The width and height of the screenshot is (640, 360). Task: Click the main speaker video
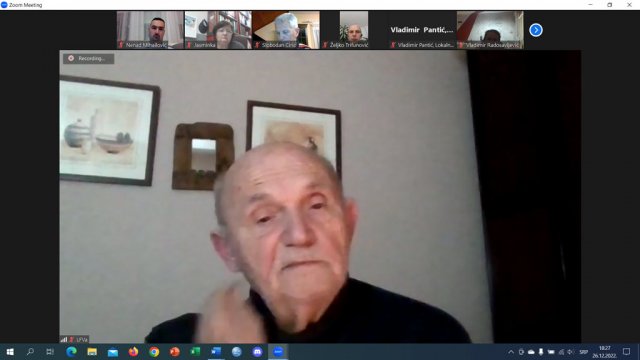click(320, 196)
